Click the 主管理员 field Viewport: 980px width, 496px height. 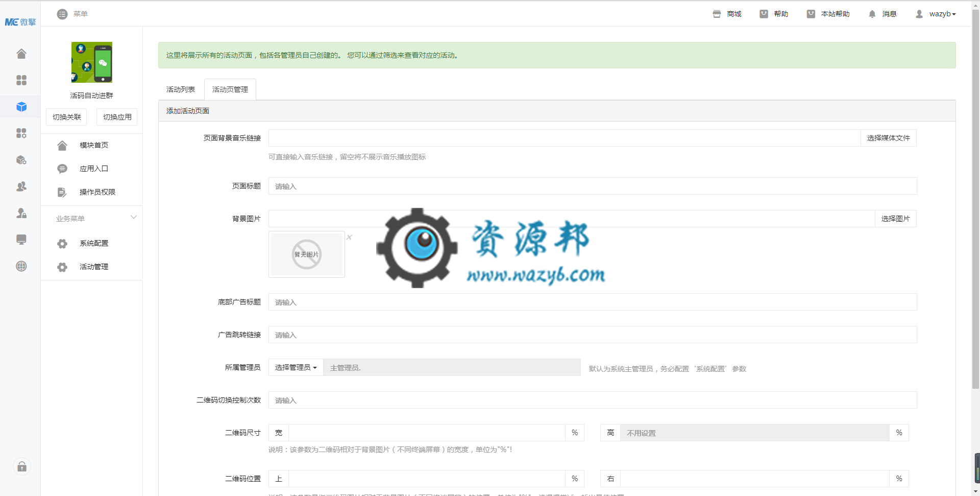(x=452, y=367)
